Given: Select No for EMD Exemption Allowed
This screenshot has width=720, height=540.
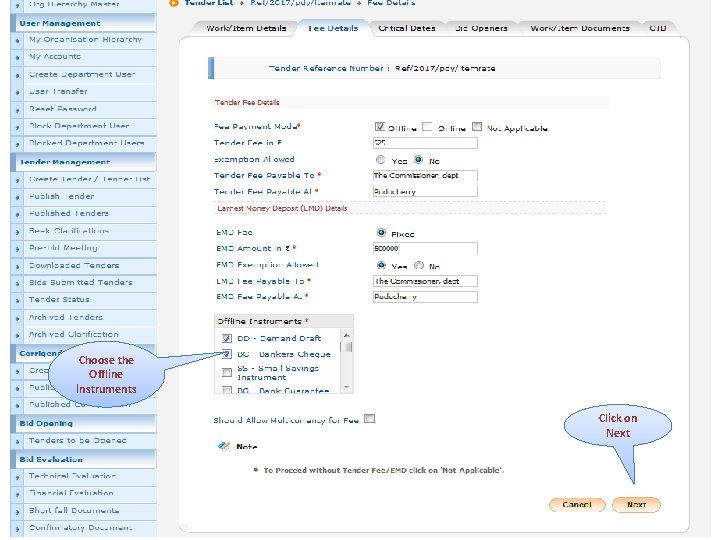Looking at the screenshot, I should point(419,265).
